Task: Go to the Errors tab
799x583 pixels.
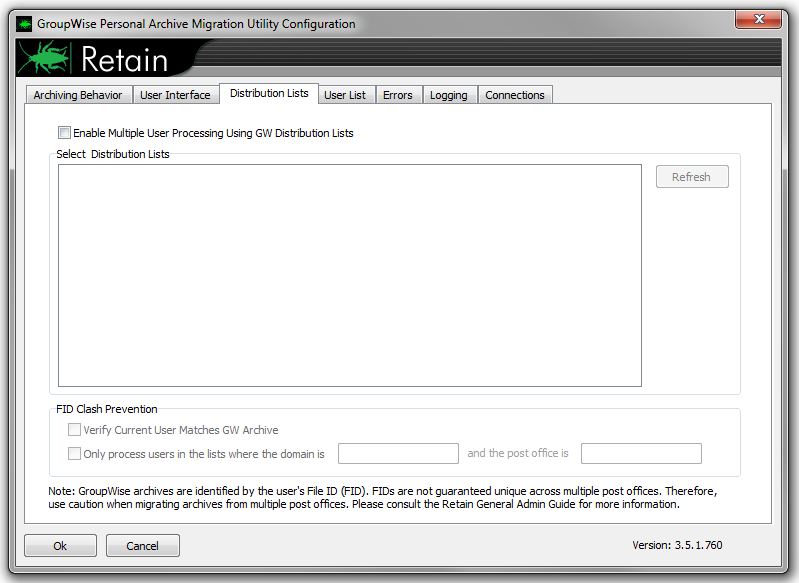Action: 397,95
